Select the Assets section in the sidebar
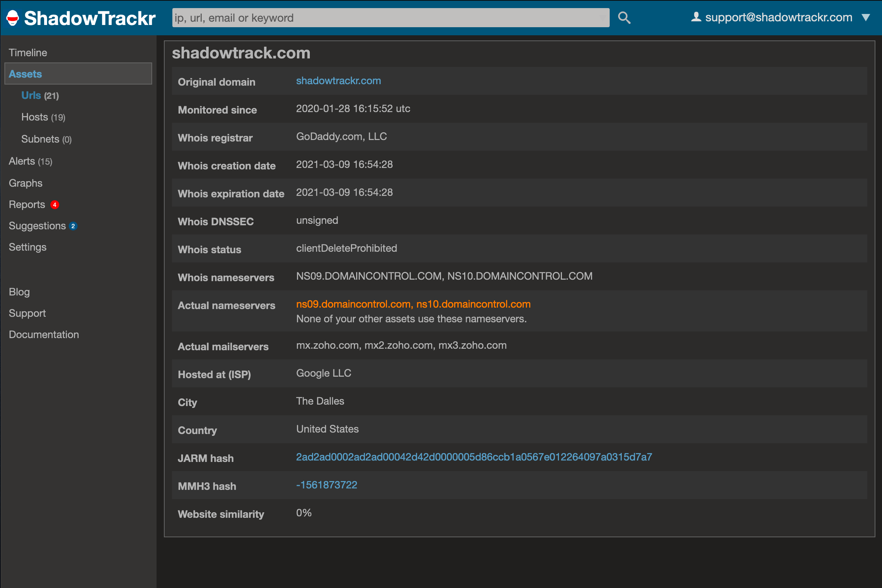This screenshot has width=882, height=588. click(25, 73)
